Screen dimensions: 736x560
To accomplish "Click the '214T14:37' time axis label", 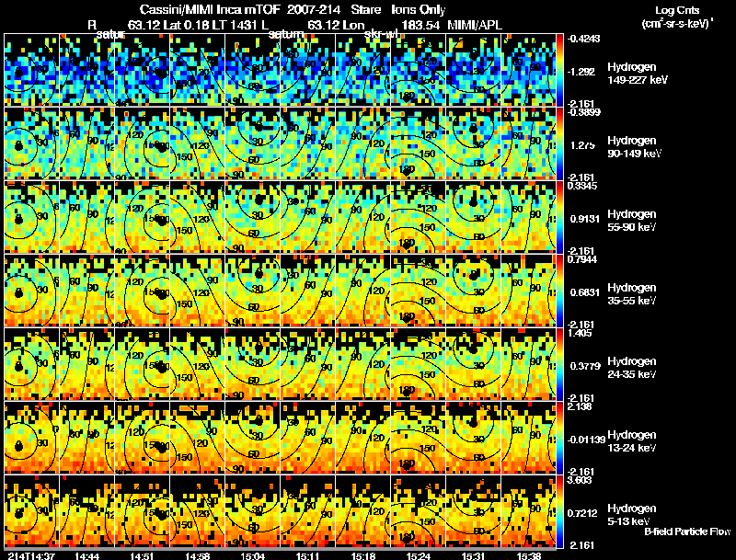I will click(31, 555).
